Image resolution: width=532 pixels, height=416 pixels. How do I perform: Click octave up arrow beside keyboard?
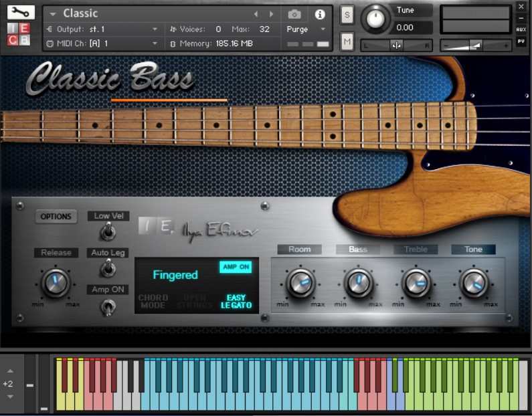click(x=10, y=371)
